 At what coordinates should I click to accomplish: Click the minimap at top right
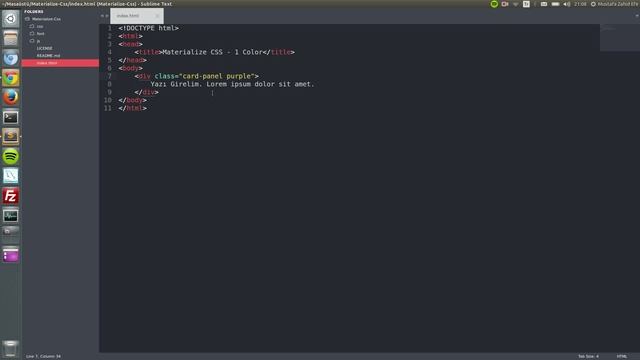[620, 38]
